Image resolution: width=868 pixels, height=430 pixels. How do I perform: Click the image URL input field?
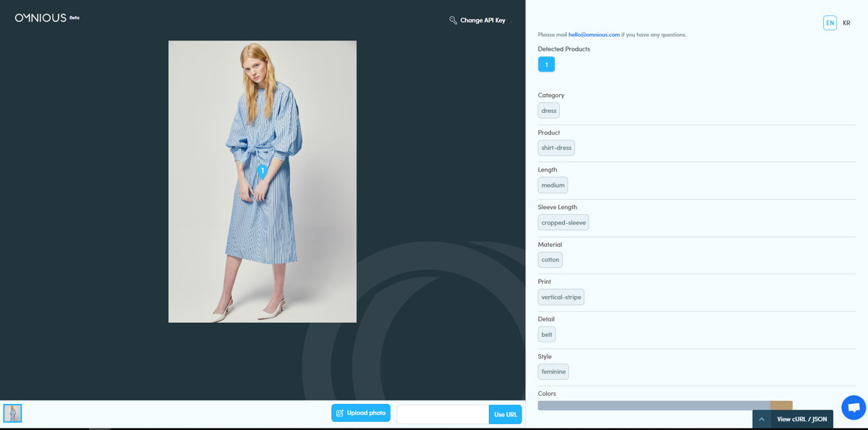coord(443,414)
